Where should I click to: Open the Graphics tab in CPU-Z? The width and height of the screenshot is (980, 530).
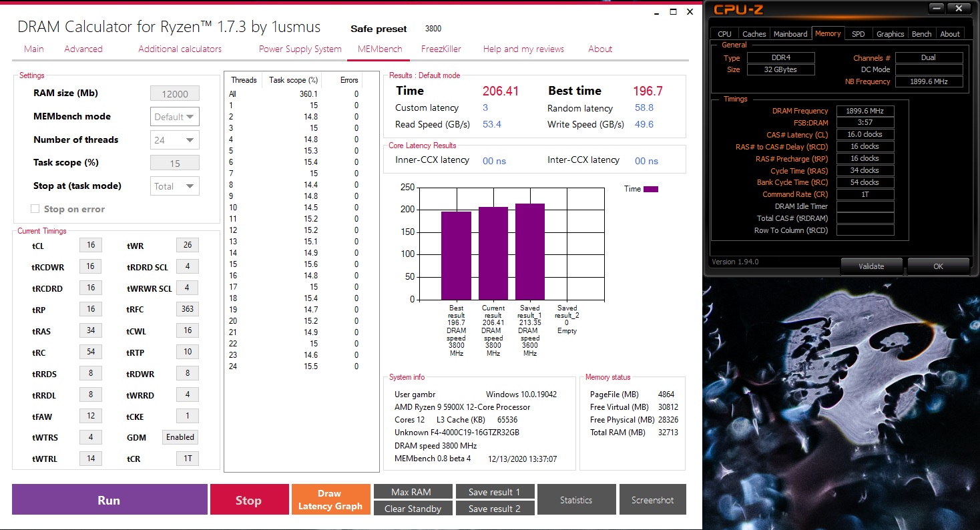[890, 34]
